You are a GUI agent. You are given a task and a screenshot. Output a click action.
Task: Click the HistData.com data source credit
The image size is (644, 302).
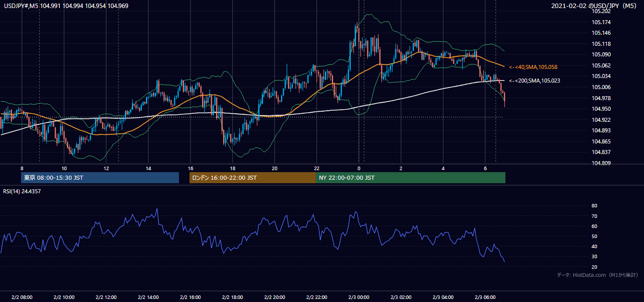598,275
